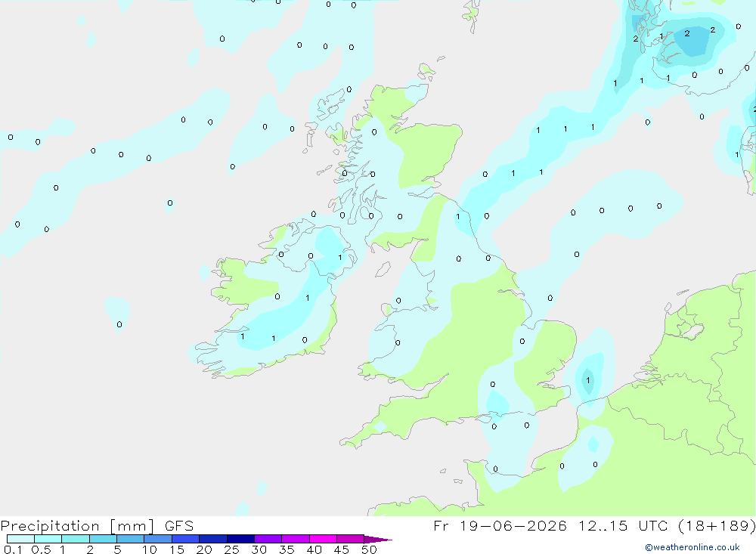Click the Isle of Man outline on map
This screenshot has height=554, width=756.
(383, 270)
